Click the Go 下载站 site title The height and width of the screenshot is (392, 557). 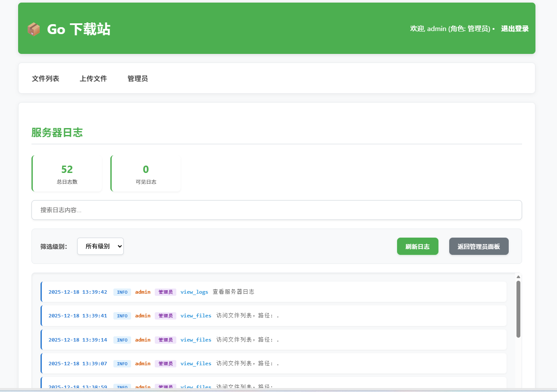(x=78, y=29)
